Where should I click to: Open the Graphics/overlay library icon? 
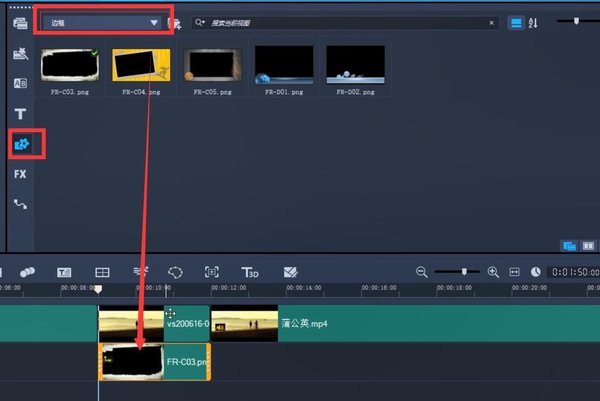coord(20,144)
